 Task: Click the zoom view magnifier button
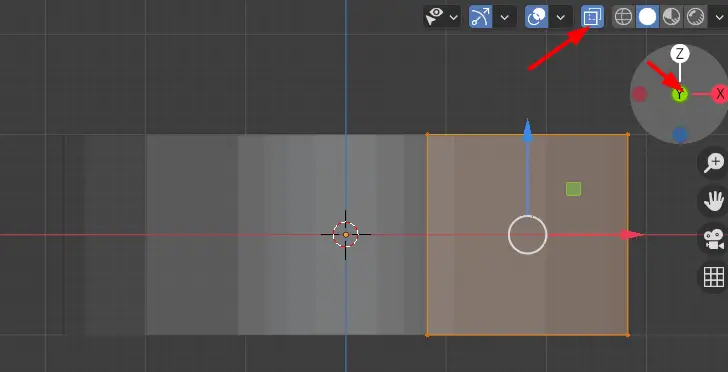(x=714, y=163)
